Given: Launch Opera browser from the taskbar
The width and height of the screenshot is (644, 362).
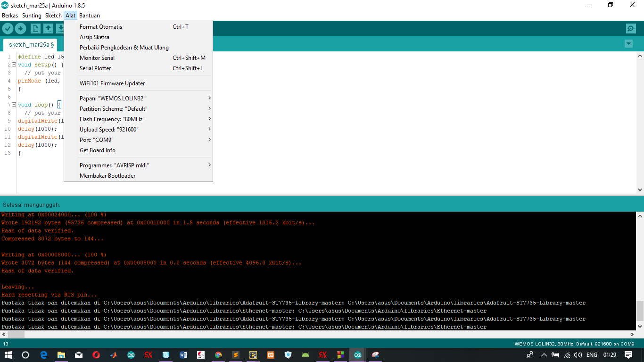Looking at the screenshot, I should (96, 355).
